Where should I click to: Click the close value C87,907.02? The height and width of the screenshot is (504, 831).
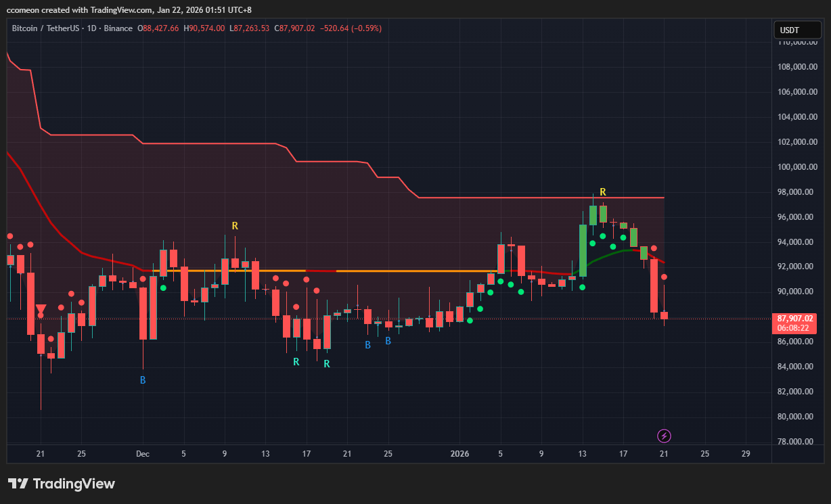294,28
